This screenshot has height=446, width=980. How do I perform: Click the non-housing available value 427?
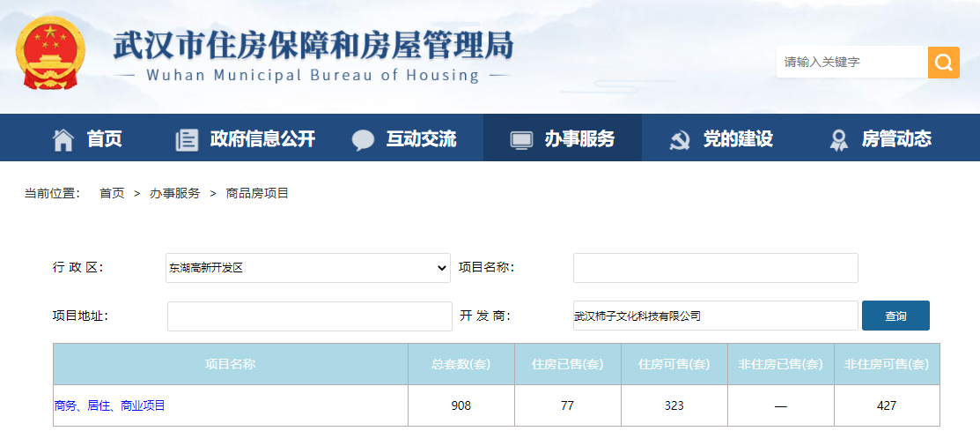(x=887, y=406)
